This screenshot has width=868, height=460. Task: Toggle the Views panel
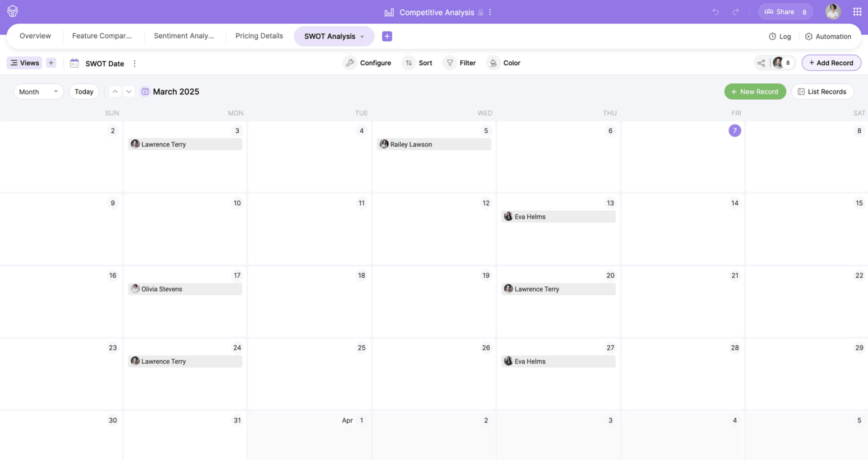[x=24, y=63]
